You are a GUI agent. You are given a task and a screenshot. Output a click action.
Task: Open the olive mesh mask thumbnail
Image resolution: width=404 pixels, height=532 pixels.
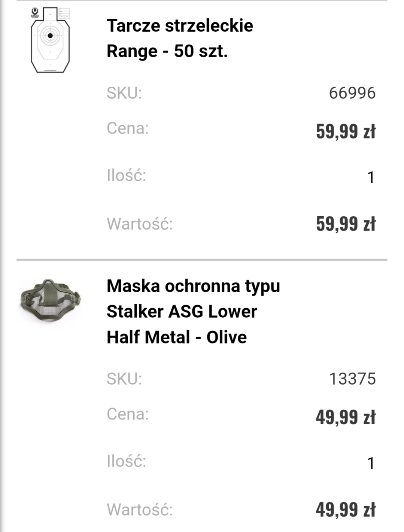(x=50, y=300)
